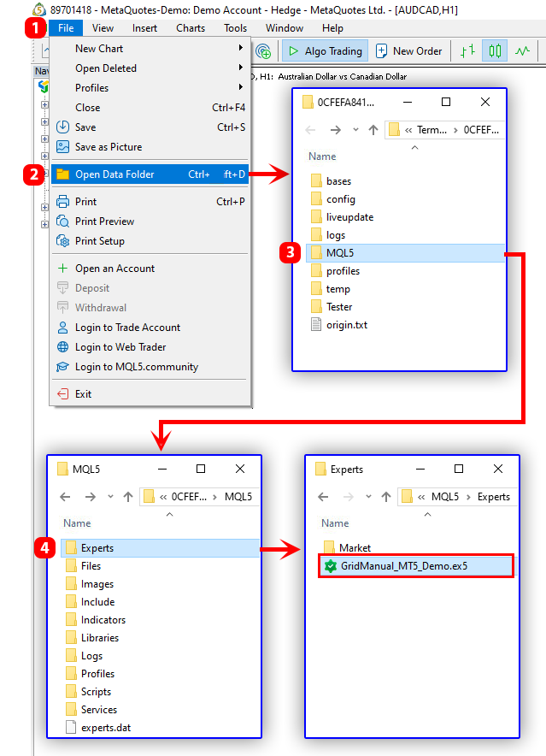Image resolution: width=546 pixels, height=756 pixels.
Task: Open the Insert menu
Action: tap(144, 28)
